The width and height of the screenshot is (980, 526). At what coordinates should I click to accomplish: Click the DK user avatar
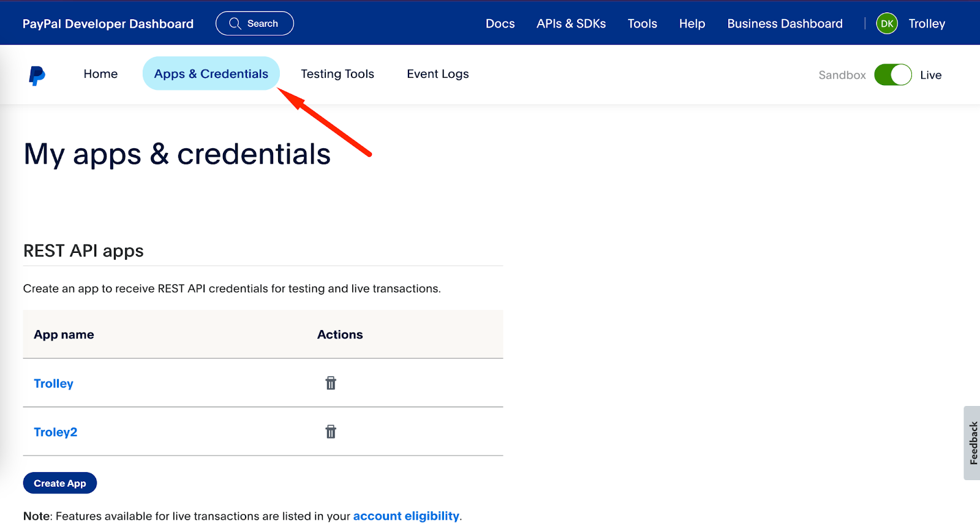(x=887, y=24)
